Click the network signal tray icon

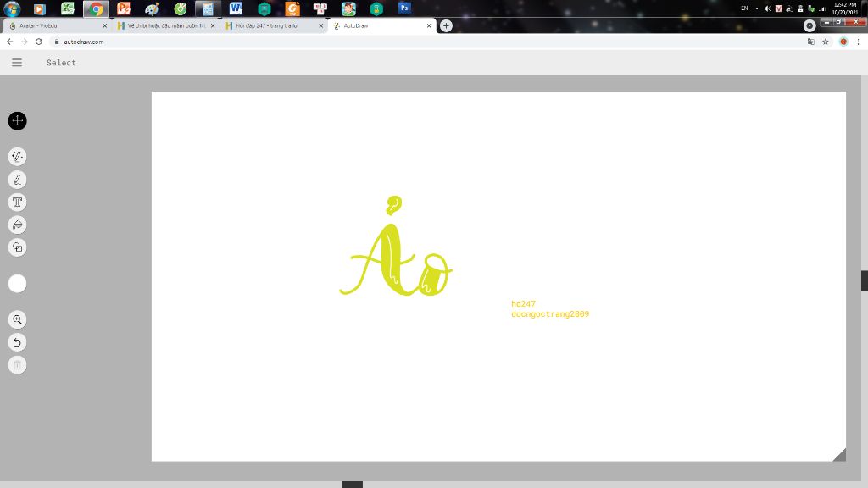tap(822, 8)
